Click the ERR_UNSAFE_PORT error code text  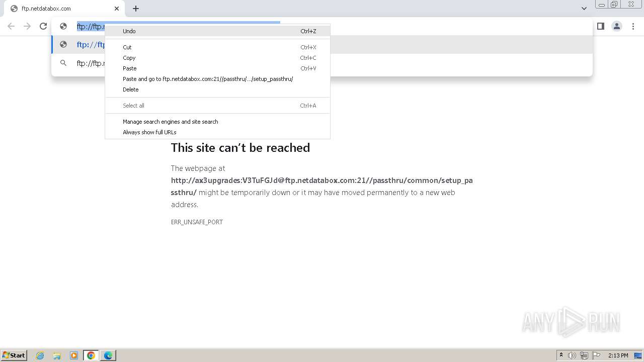tap(197, 222)
